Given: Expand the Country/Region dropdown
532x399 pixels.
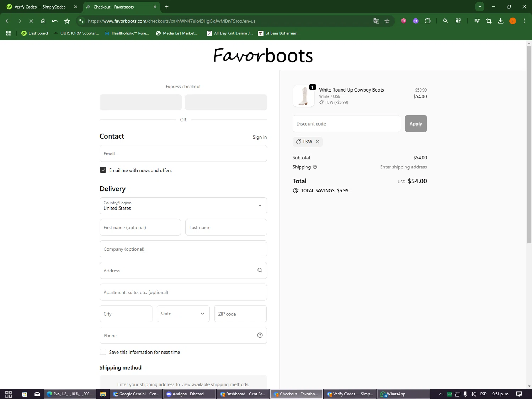Looking at the screenshot, I should [x=183, y=206].
